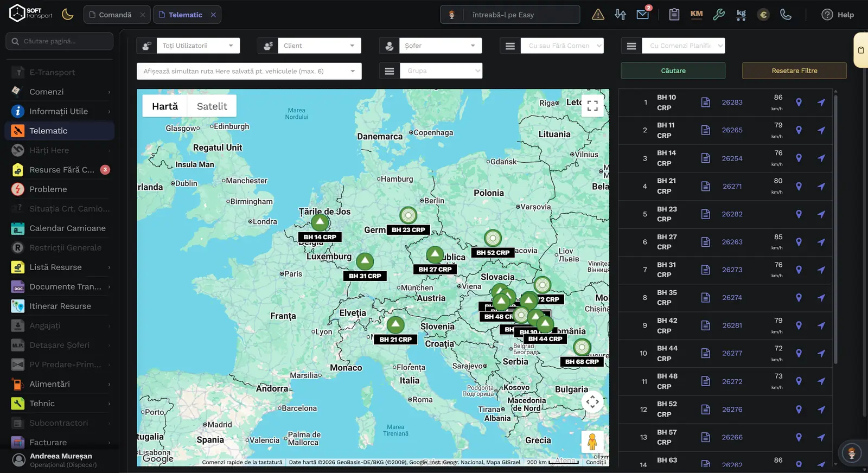
Task: Click the BH 14 CRP vehicle marker on map
Action: click(320, 222)
